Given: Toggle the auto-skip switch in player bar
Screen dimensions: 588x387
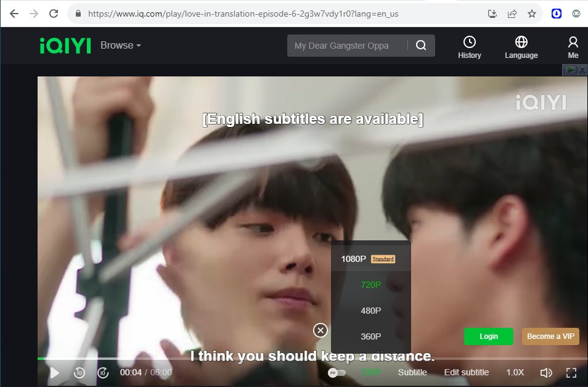Looking at the screenshot, I should pos(337,372).
